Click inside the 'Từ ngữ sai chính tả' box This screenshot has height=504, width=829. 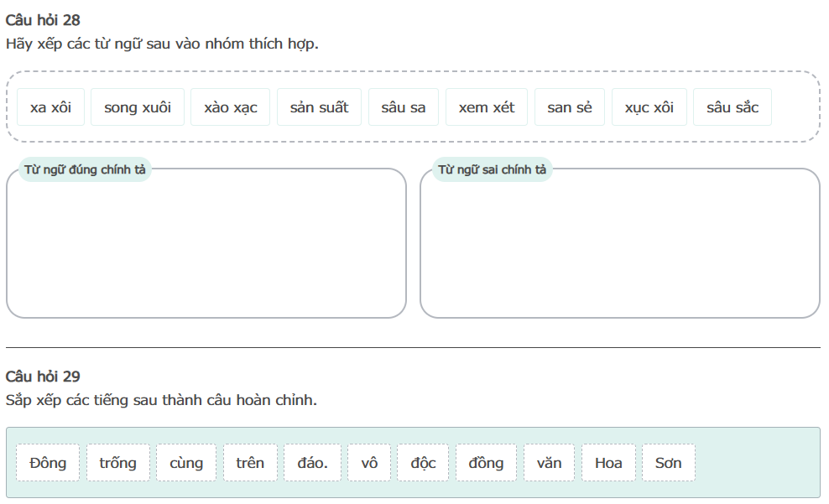(x=619, y=247)
